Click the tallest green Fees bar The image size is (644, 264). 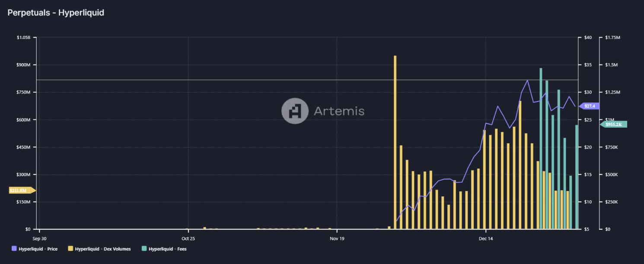[541, 148]
